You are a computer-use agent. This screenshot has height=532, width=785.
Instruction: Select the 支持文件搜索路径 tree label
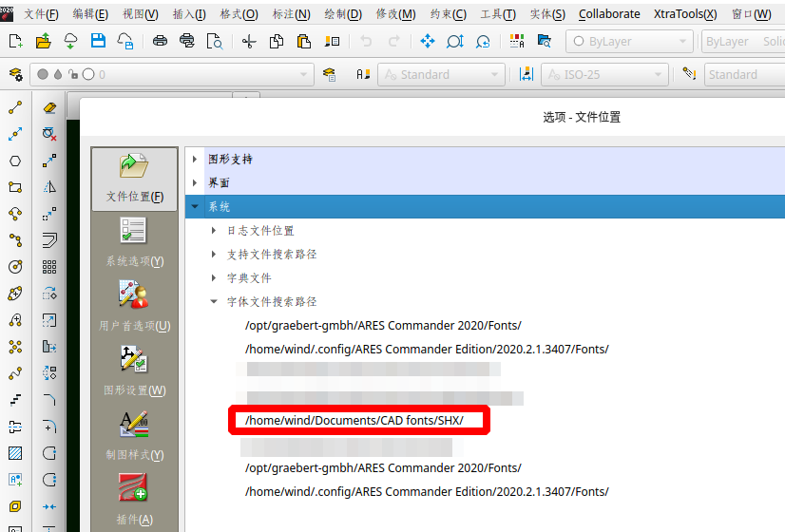pos(272,255)
